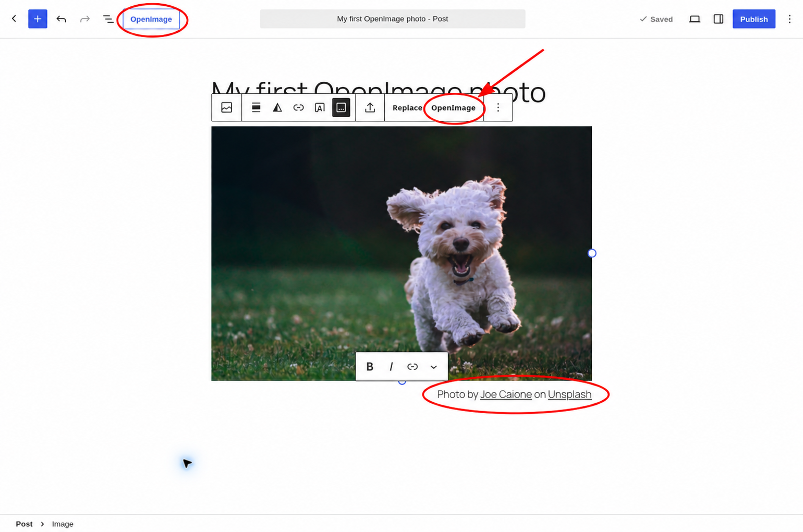Open OpenImage in the block toolbar
This screenshot has width=803, height=532.
[453, 108]
